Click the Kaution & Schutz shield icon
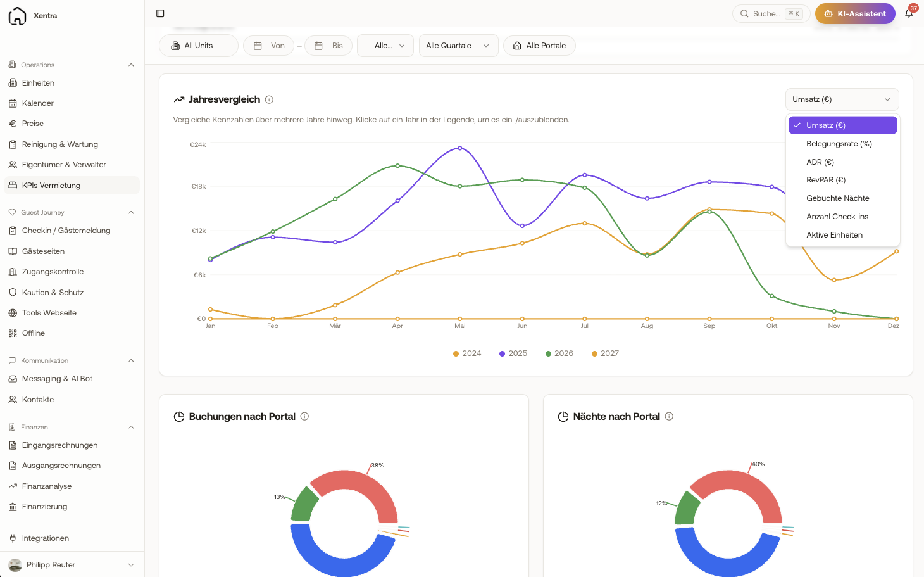The image size is (924, 577). (13, 293)
